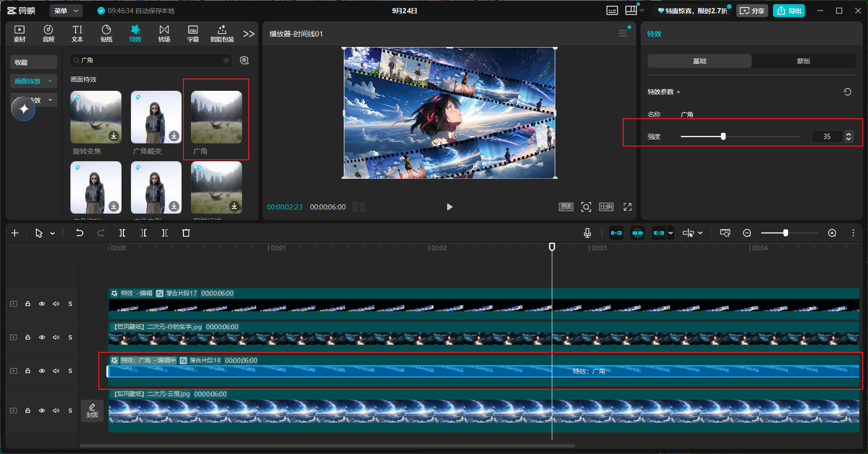The image size is (868, 454).
Task: Open the 字幕 captions tab
Action: coord(193,34)
